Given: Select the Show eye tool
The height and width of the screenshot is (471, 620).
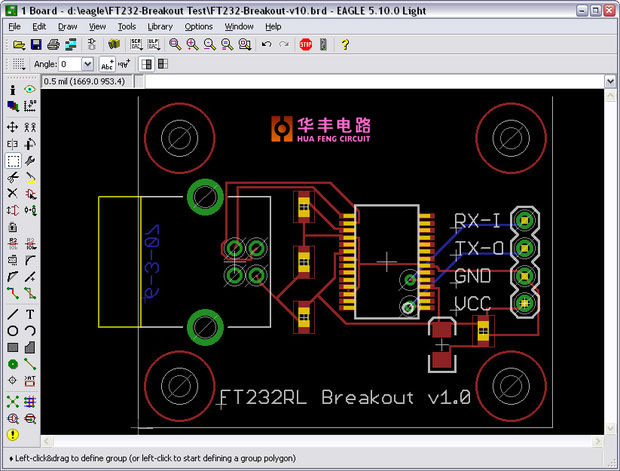Looking at the screenshot, I should point(30,90).
